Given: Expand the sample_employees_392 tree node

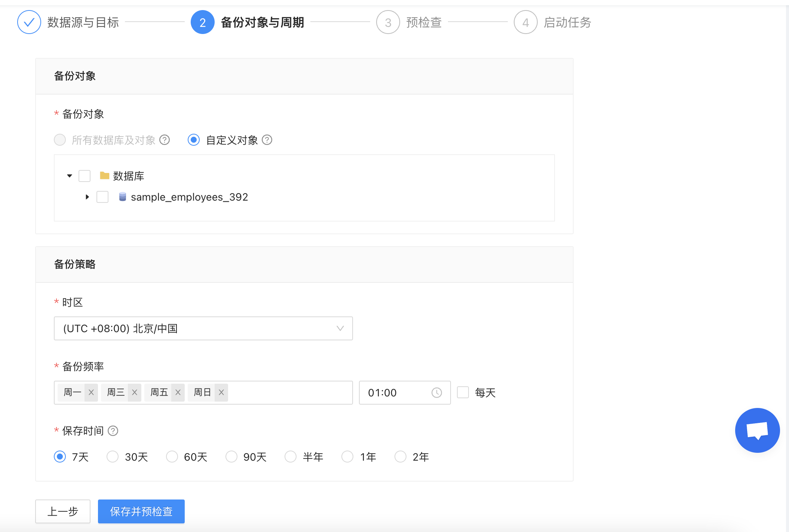Looking at the screenshot, I should [x=88, y=197].
